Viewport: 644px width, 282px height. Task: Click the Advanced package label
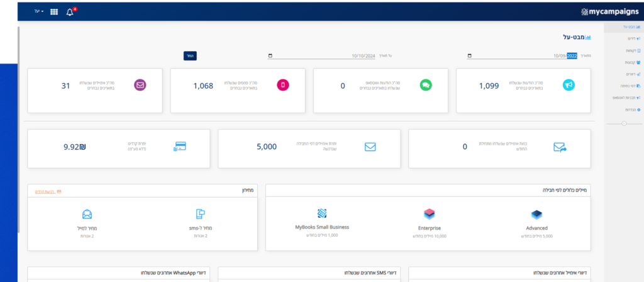coord(537,228)
